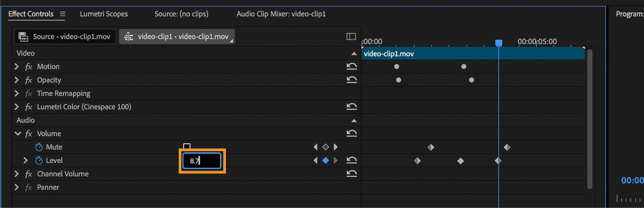Screen dimensions: 644x208
Task: Select the video-clip1 • video-clip1.mov sequence tab
Action: point(177,36)
